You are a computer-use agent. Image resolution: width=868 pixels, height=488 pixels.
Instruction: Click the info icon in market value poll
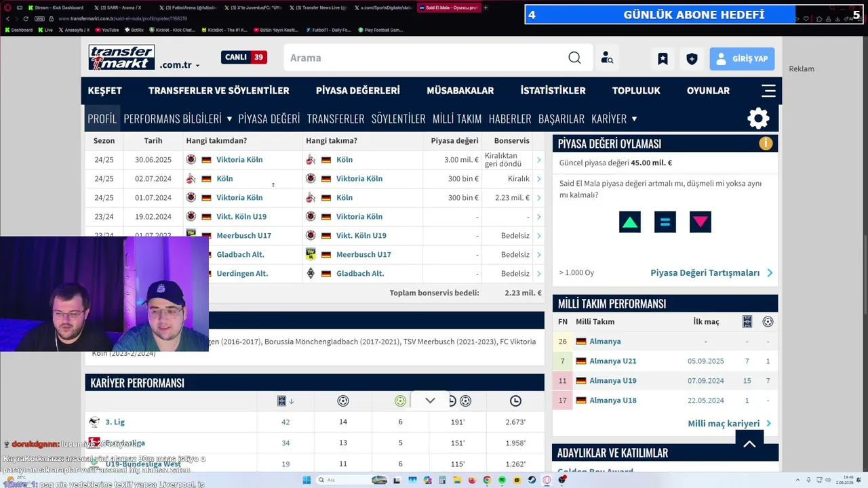[766, 143]
